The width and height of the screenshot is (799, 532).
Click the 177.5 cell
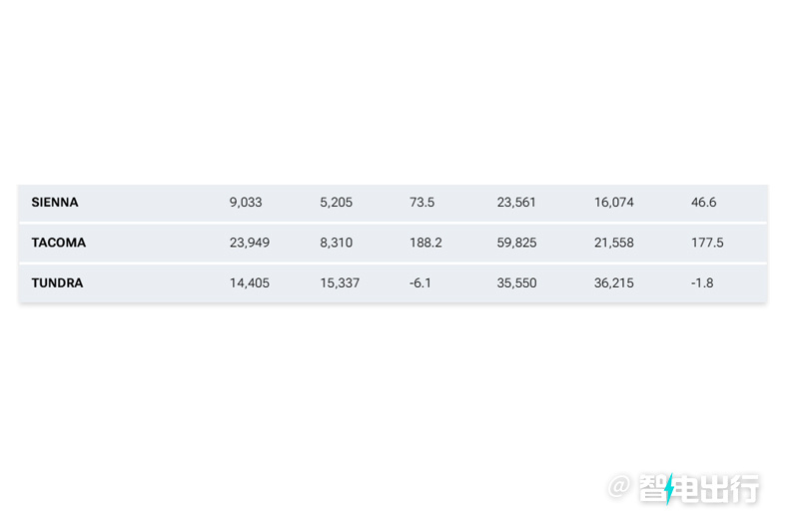click(707, 243)
